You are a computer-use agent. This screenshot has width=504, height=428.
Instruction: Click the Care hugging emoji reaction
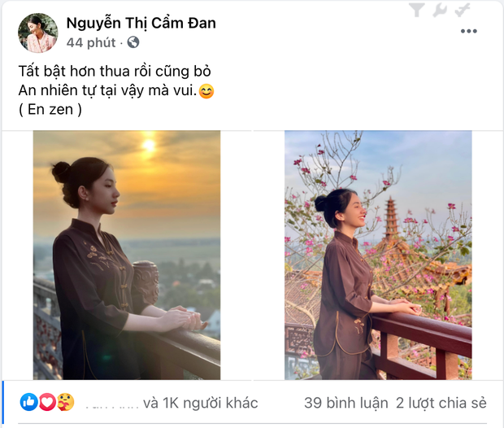click(x=66, y=402)
